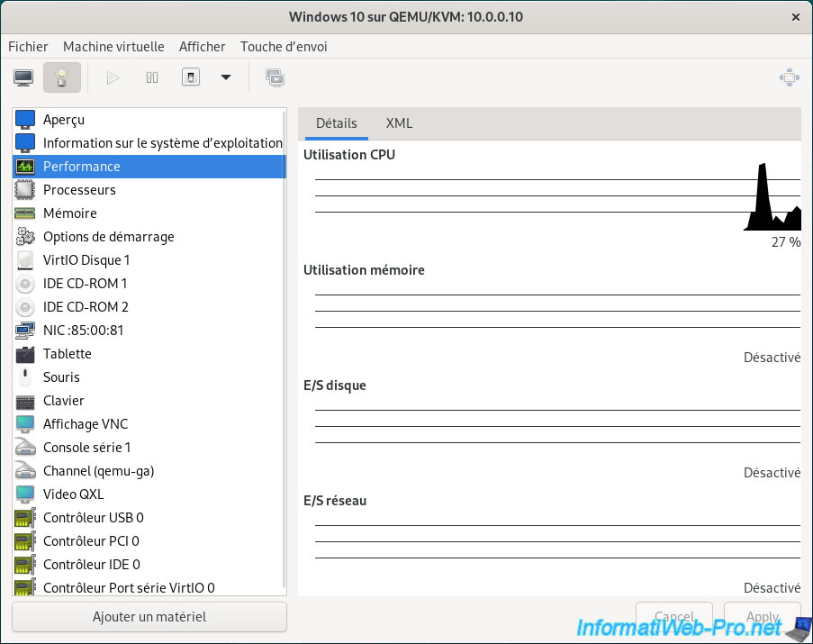Click the Apply button
This screenshot has width=813, height=644.
(763, 616)
